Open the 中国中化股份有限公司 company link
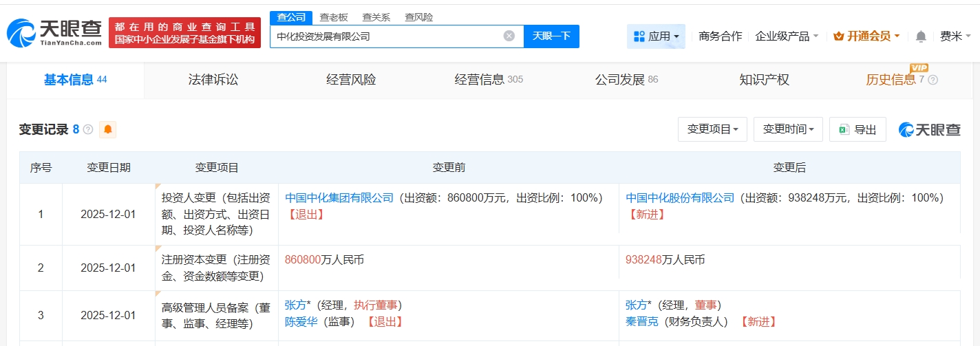Viewport: 980px width, 346px height. coord(680,197)
